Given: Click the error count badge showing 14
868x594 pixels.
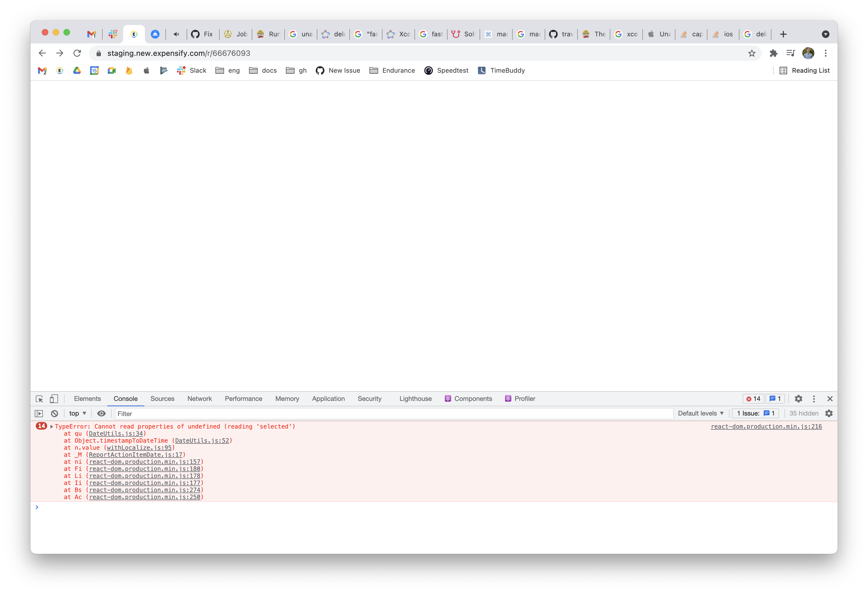Looking at the screenshot, I should coord(753,399).
